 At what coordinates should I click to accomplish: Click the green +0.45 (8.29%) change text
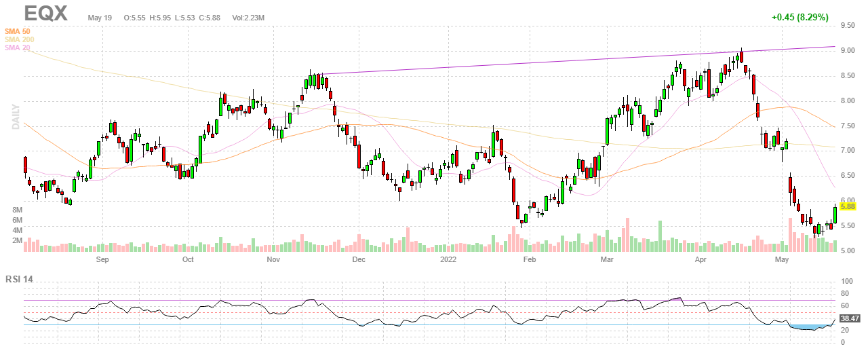(x=800, y=18)
